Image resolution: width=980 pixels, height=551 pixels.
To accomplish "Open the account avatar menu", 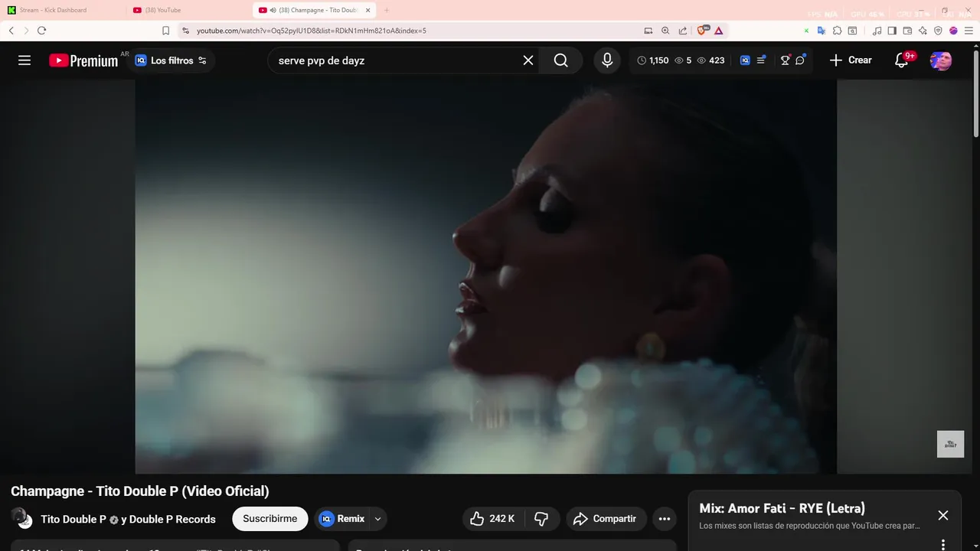I will (x=941, y=60).
